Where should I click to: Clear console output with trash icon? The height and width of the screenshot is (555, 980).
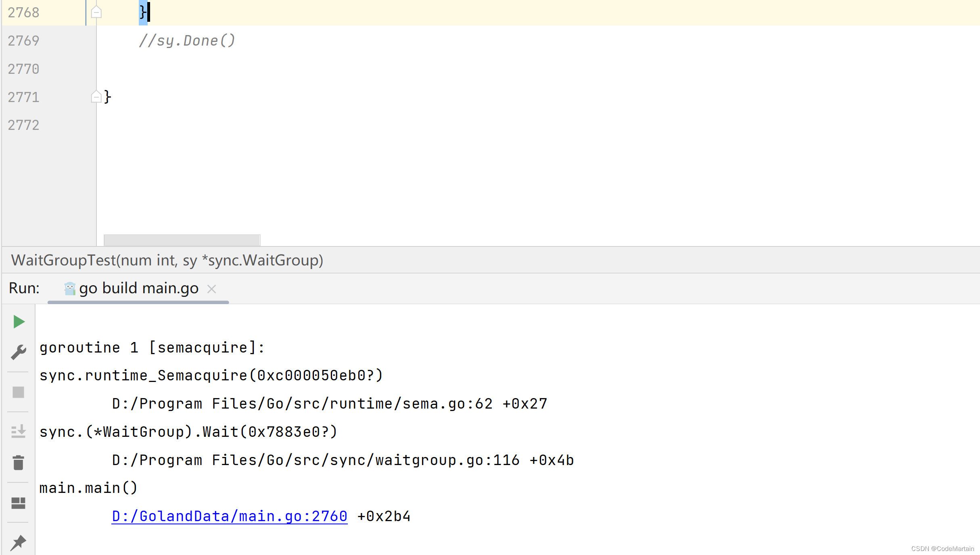click(x=19, y=463)
